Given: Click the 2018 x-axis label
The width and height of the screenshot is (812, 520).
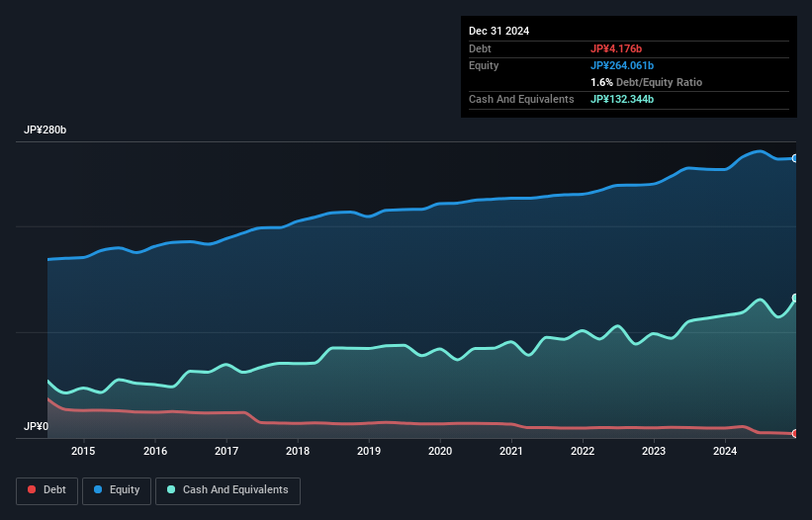Looking at the screenshot, I should pos(298,451).
